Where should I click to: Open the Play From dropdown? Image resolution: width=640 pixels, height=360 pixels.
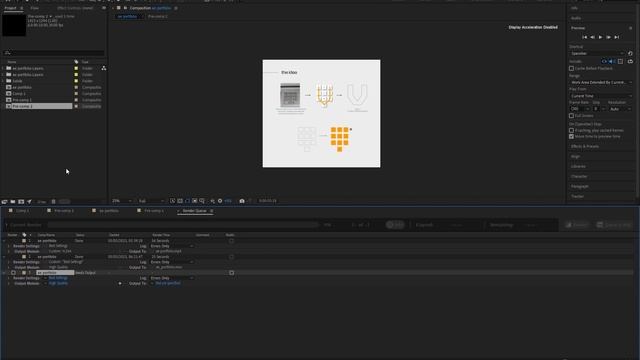(x=601, y=96)
